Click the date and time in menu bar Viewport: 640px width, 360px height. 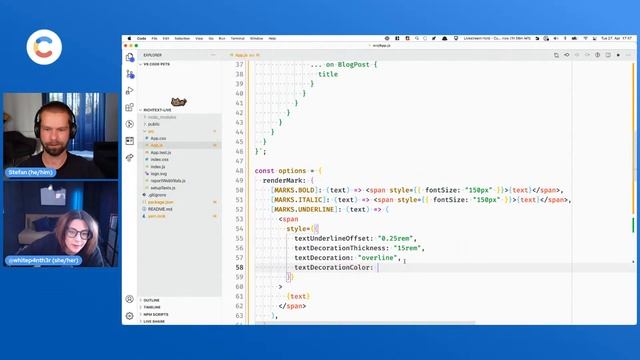click(x=616, y=38)
